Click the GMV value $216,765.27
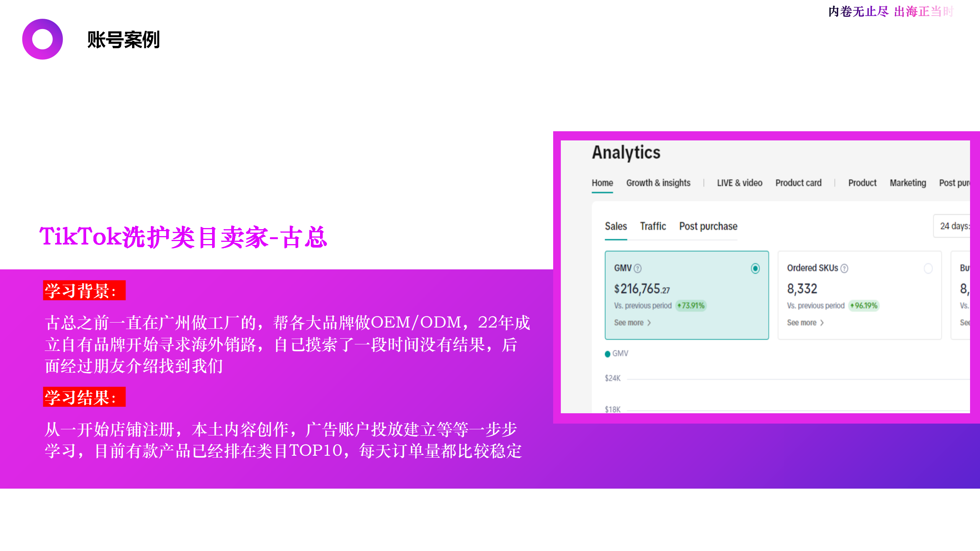This screenshot has height=551, width=980. [x=642, y=289]
